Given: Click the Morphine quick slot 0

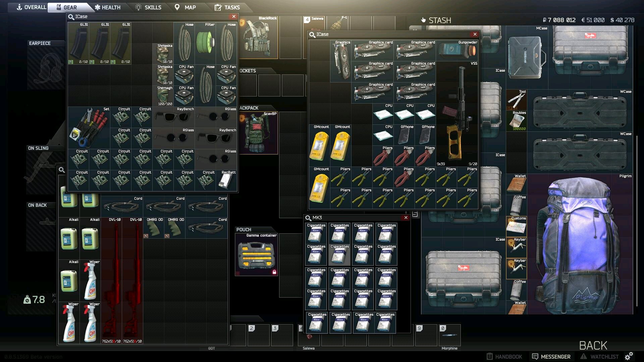Looking at the screenshot, I should 449,335.
